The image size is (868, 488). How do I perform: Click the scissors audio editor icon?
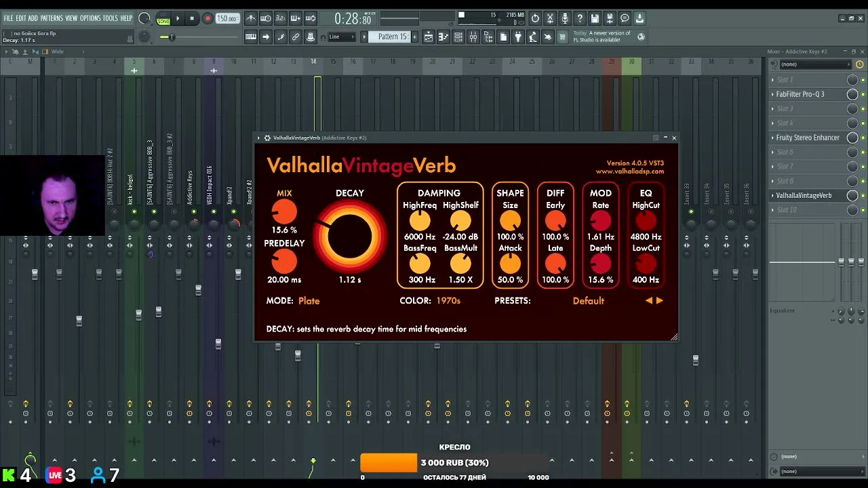click(x=550, y=18)
